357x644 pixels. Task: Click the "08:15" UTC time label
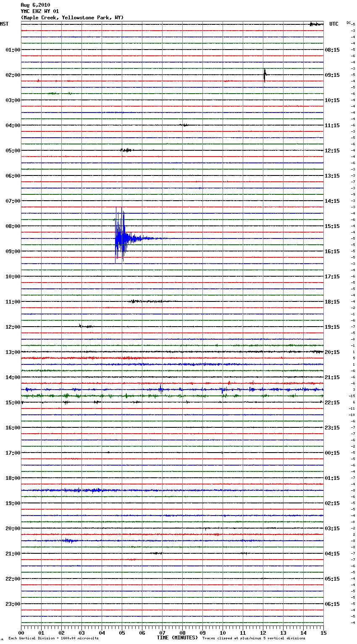[x=332, y=50]
